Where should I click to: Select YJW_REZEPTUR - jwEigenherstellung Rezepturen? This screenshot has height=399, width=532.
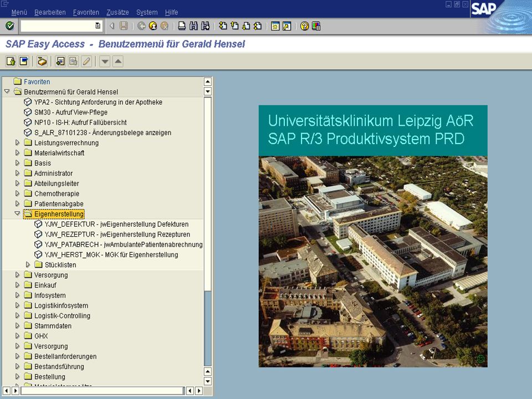pos(117,234)
